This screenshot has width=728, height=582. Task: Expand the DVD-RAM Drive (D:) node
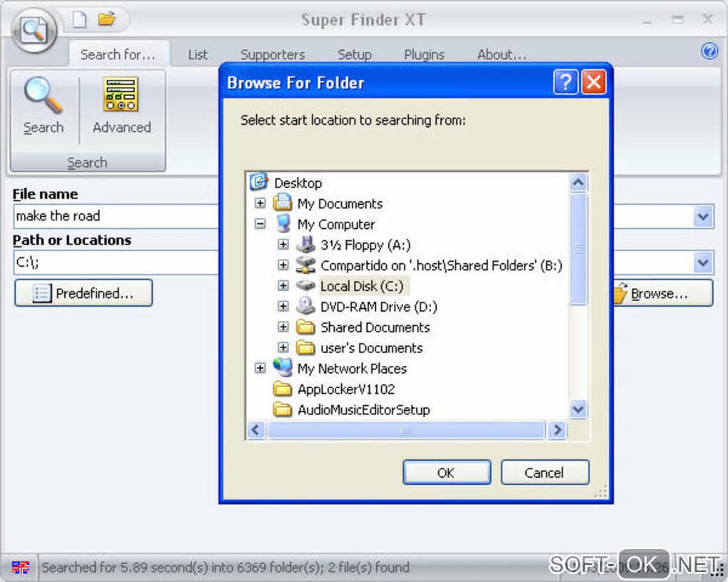tap(283, 306)
